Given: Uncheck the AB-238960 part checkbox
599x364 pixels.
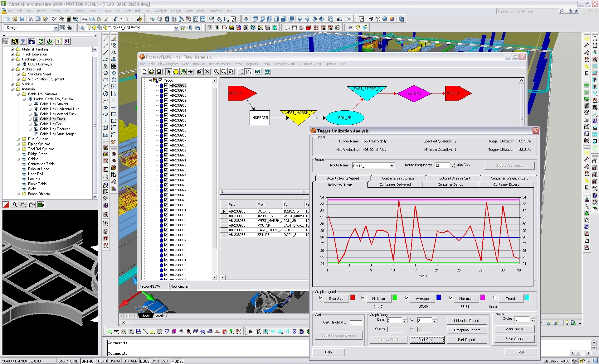Looking at the screenshot, I should (166, 105).
